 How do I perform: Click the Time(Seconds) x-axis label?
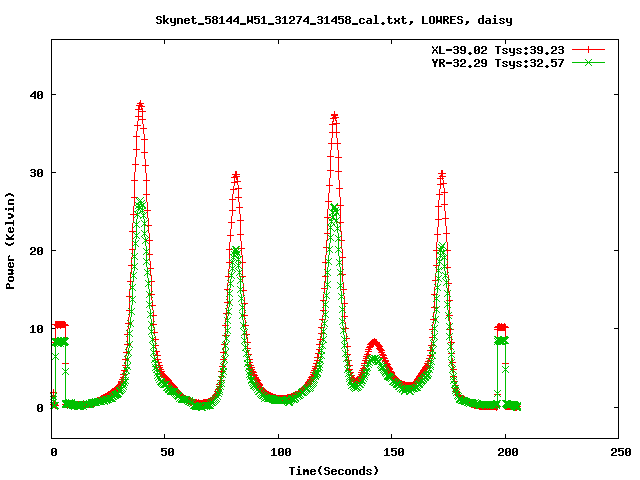coord(334,471)
